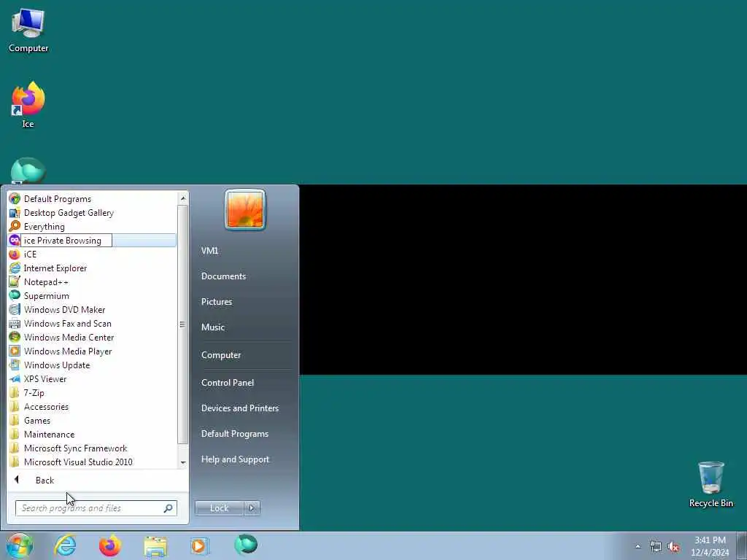Show hidden tray icons
747x560 pixels.
coord(638,547)
